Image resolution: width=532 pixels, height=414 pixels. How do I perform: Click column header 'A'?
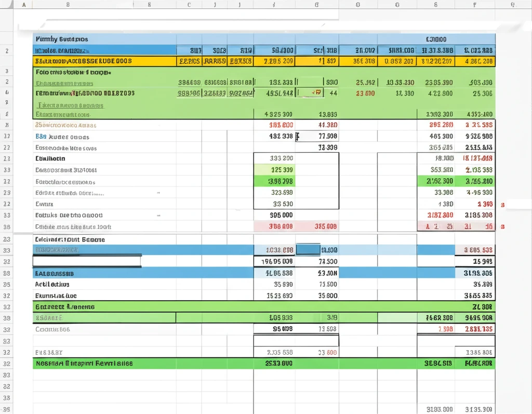point(24,4)
